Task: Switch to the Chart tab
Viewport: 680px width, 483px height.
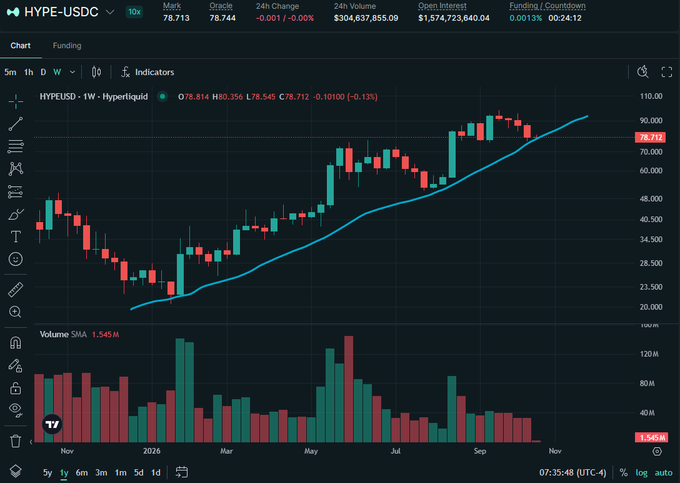Action: 20,46
